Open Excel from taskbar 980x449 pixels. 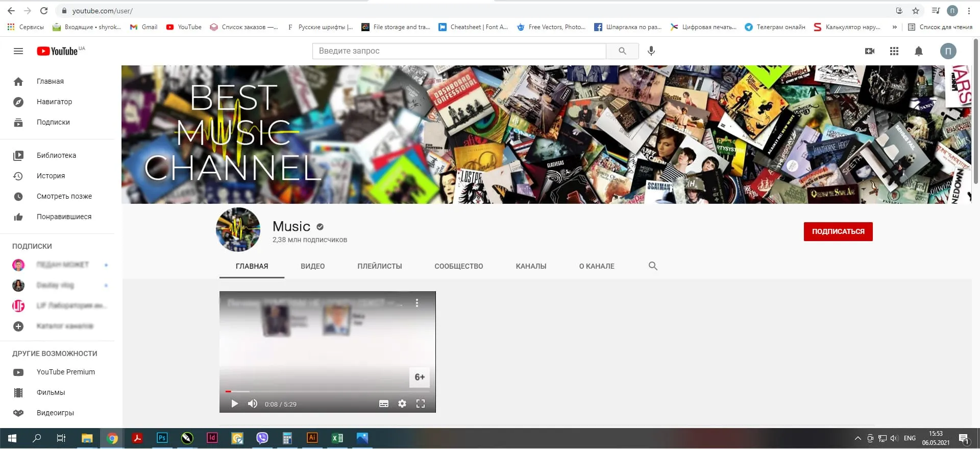pyautogui.click(x=337, y=438)
